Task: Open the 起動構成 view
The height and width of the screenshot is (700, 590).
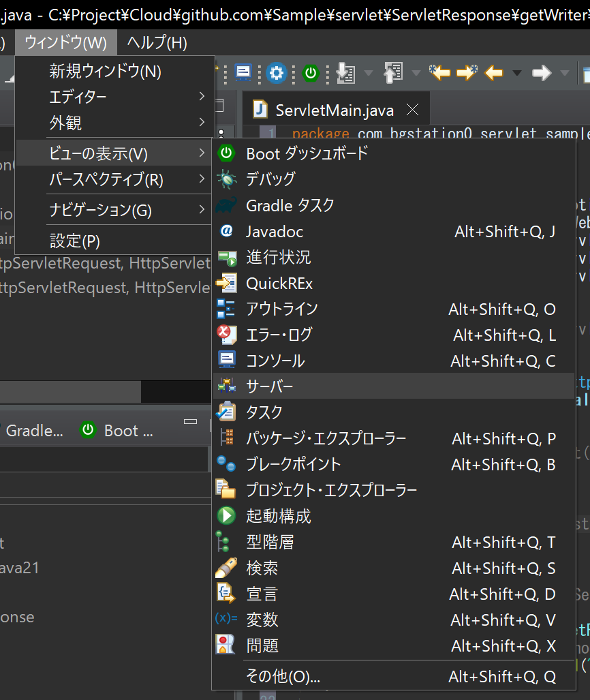Action: click(394, 516)
